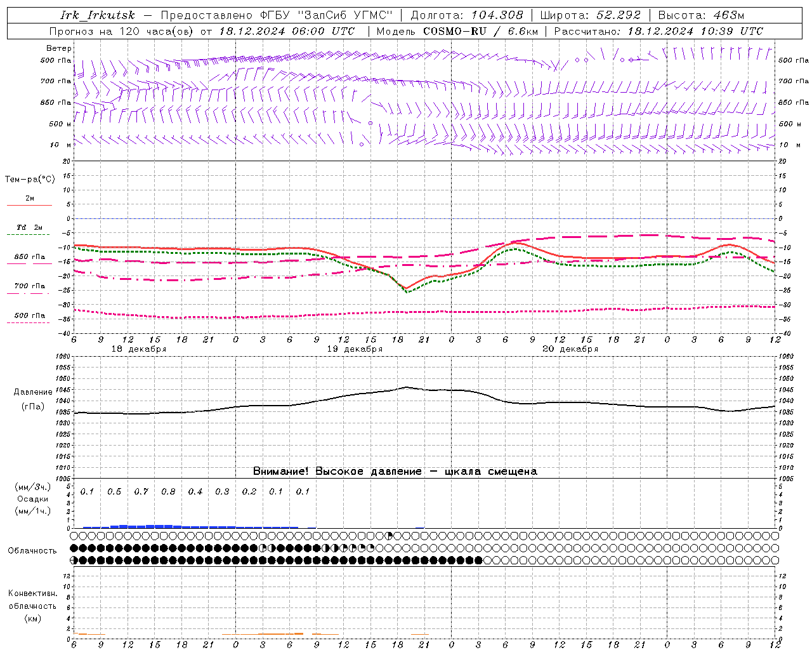Select the "Td 2м" dew point legend entry
Image resolution: width=812 pixels, height=650 pixels.
click(30, 227)
